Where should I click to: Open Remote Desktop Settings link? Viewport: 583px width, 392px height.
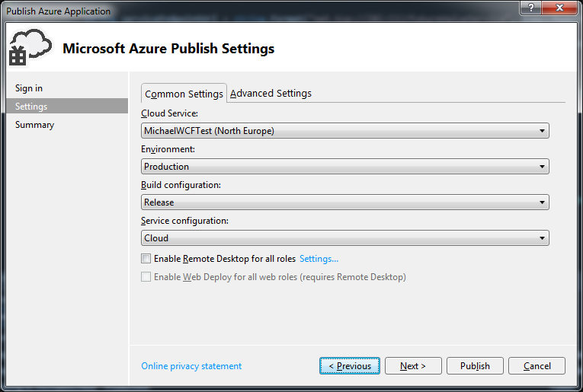(x=319, y=259)
